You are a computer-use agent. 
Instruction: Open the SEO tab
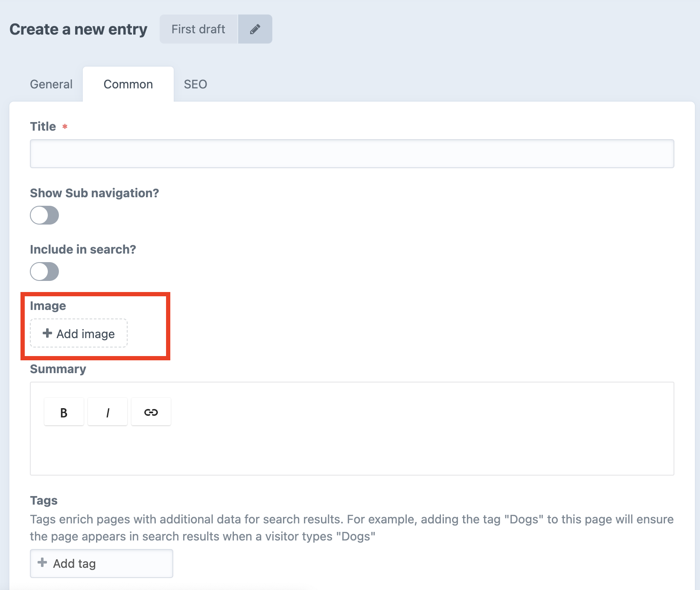pyautogui.click(x=195, y=84)
